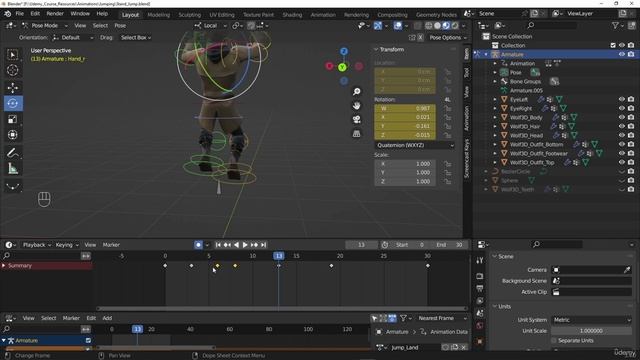Toggle Collection exclude checkbox
Screen dimensions: 640x360
click(613, 45)
